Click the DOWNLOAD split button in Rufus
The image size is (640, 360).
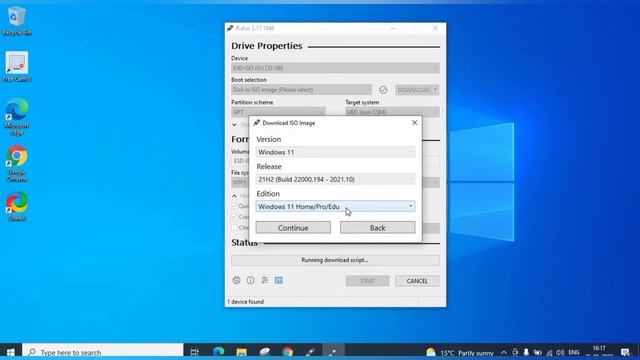click(x=417, y=90)
